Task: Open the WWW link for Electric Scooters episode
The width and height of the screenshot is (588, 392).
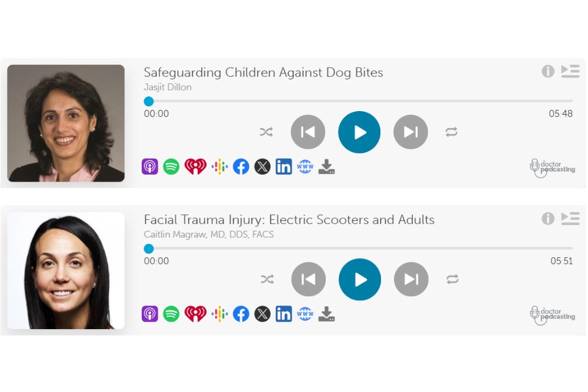Action: point(305,314)
